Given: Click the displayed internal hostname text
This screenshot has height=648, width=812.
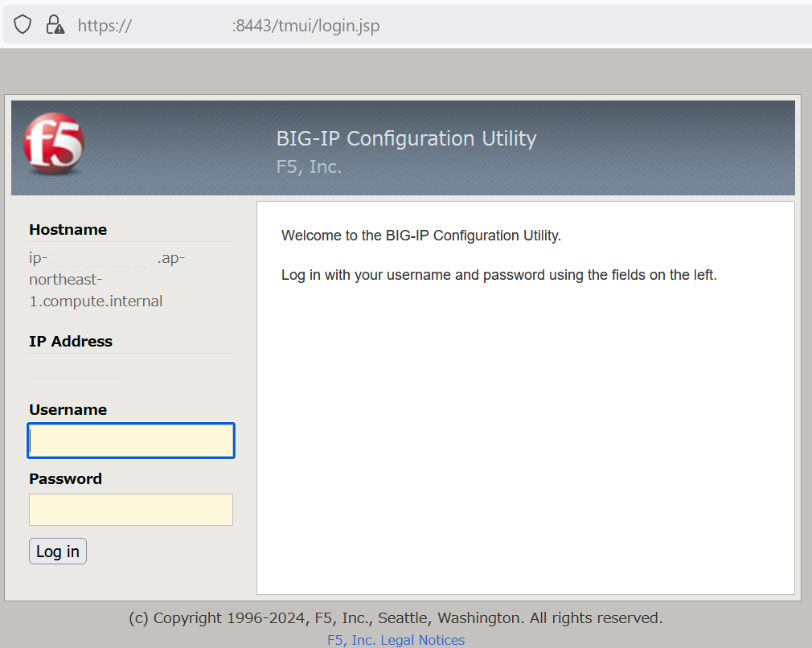Looking at the screenshot, I should (96, 279).
